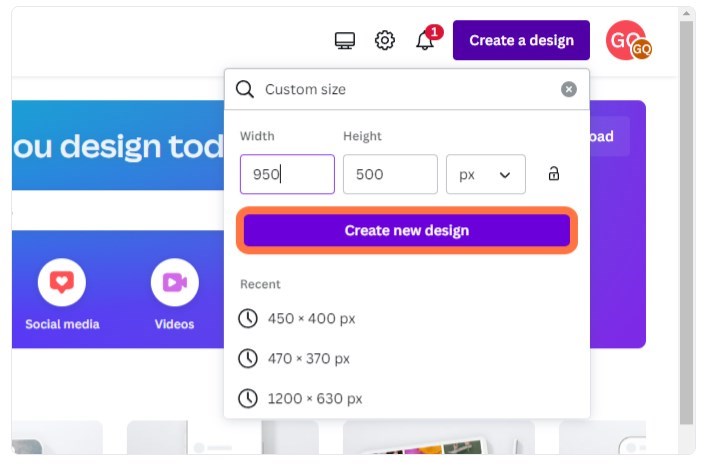Screen dimensions: 713x467
Task: Clear the Custom size search field
Action: (568, 89)
